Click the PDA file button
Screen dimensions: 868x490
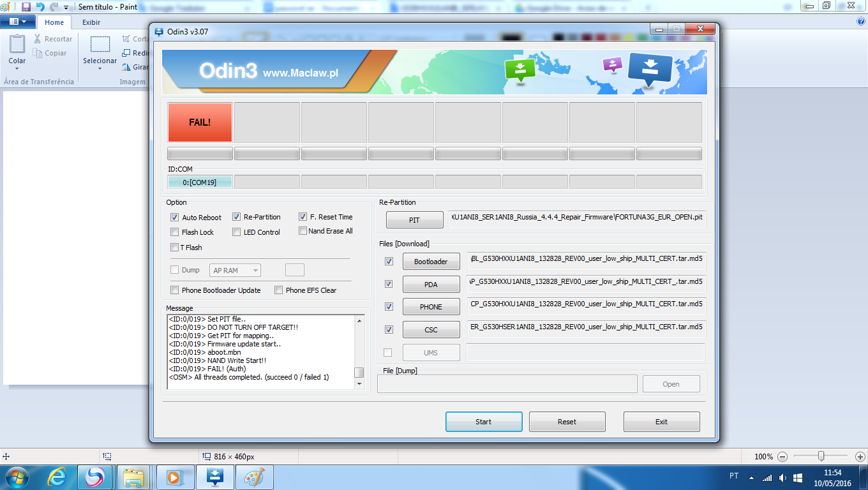(431, 285)
